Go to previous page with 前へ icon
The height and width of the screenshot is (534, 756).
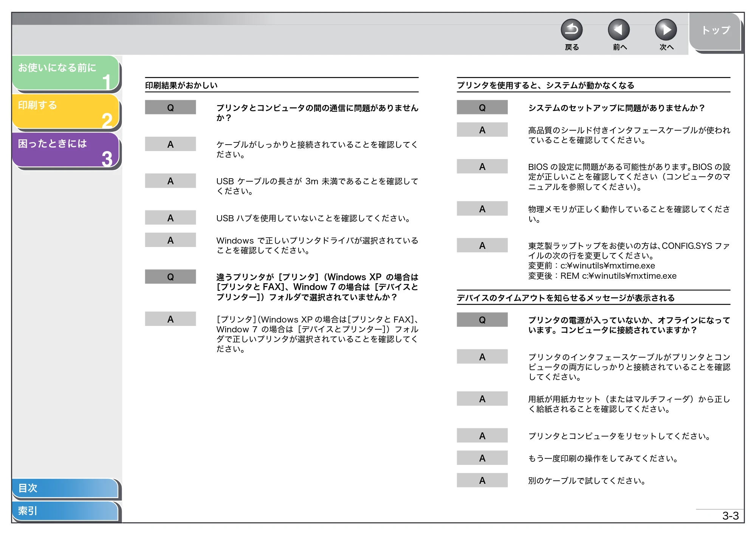[x=618, y=30]
